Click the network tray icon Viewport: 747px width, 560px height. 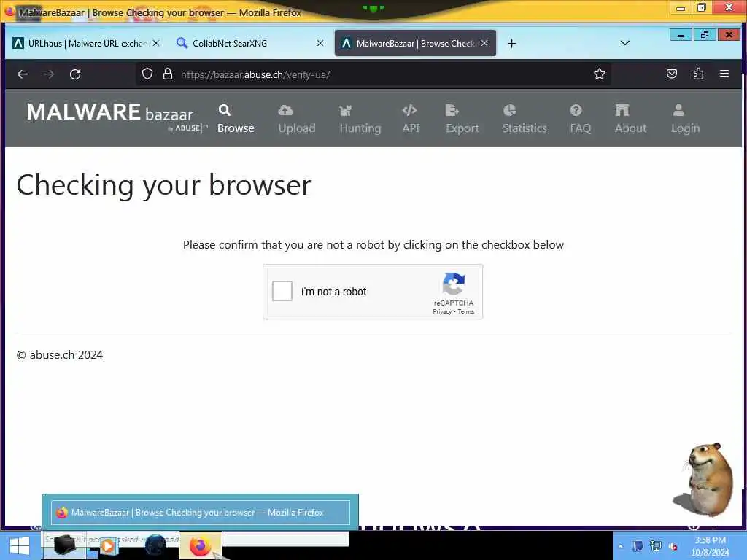pyautogui.click(x=656, y=546)
